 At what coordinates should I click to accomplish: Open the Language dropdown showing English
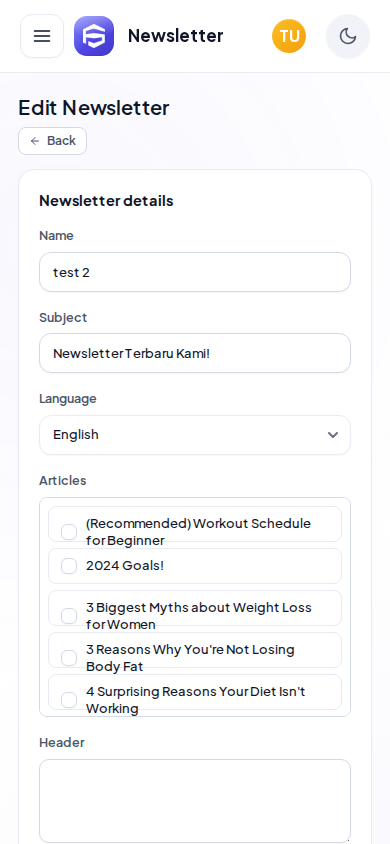tap(195, 435)
